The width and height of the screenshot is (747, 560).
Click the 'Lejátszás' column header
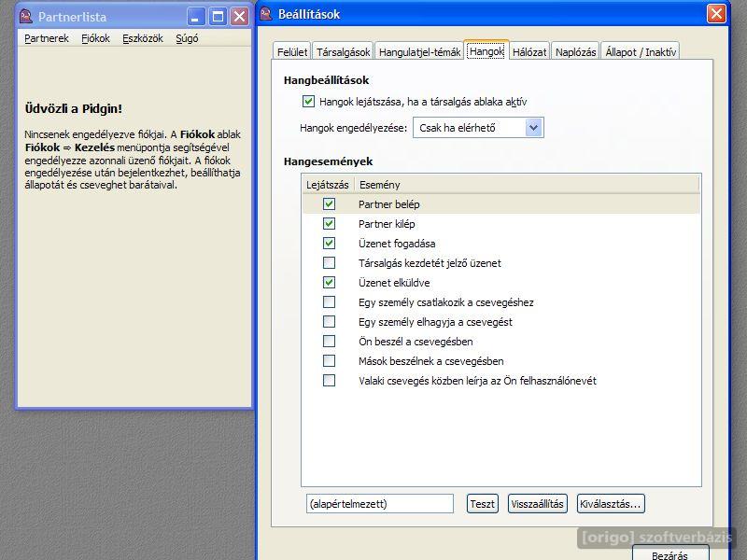(328, 185)
